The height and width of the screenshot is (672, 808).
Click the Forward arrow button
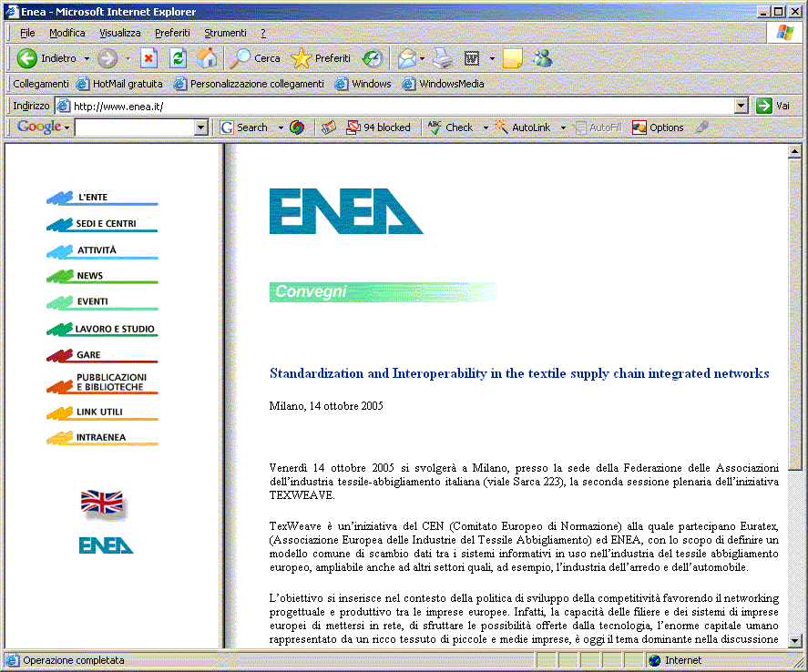click(107, 58)
